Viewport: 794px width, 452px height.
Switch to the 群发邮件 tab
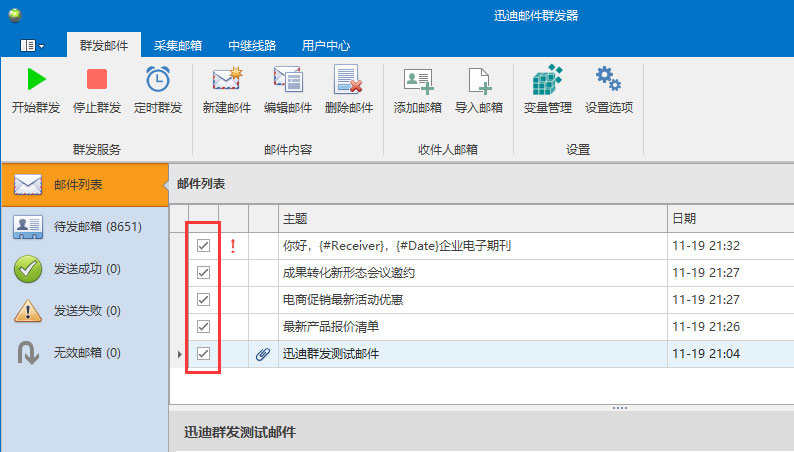click(104, 46)
